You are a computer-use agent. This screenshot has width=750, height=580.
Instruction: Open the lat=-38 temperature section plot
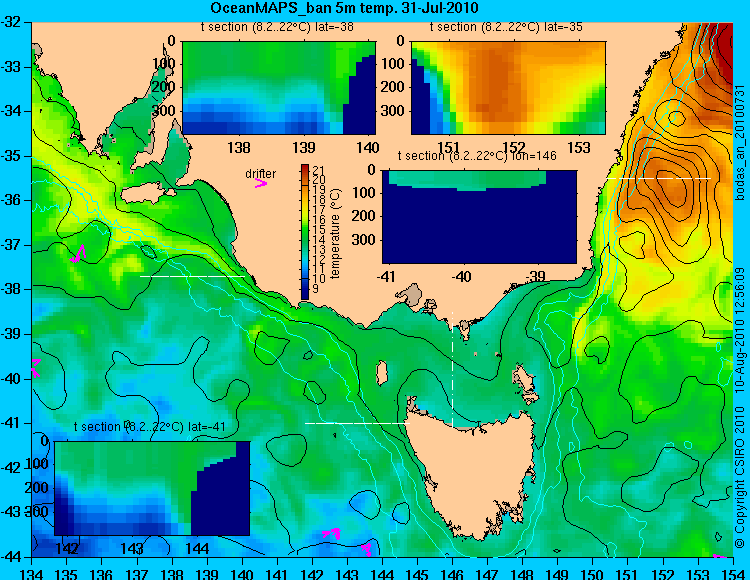[279, 88]
